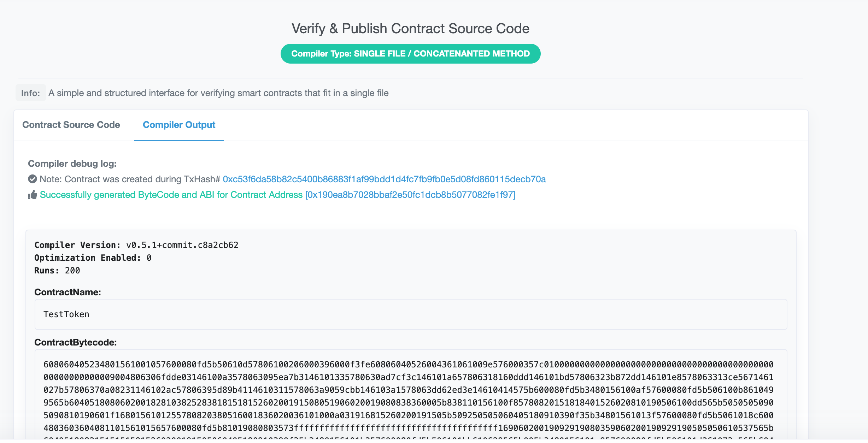The height and width of the screenshot is (443, 868).
Task: Click the Optimization Enabled value line
Action: [x=93, y=258]
